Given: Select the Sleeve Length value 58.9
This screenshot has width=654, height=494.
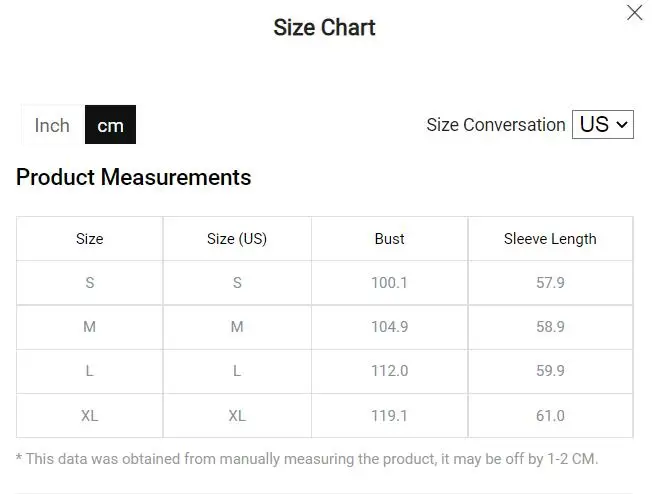Looking at the screenshot, I should (550, 327).
